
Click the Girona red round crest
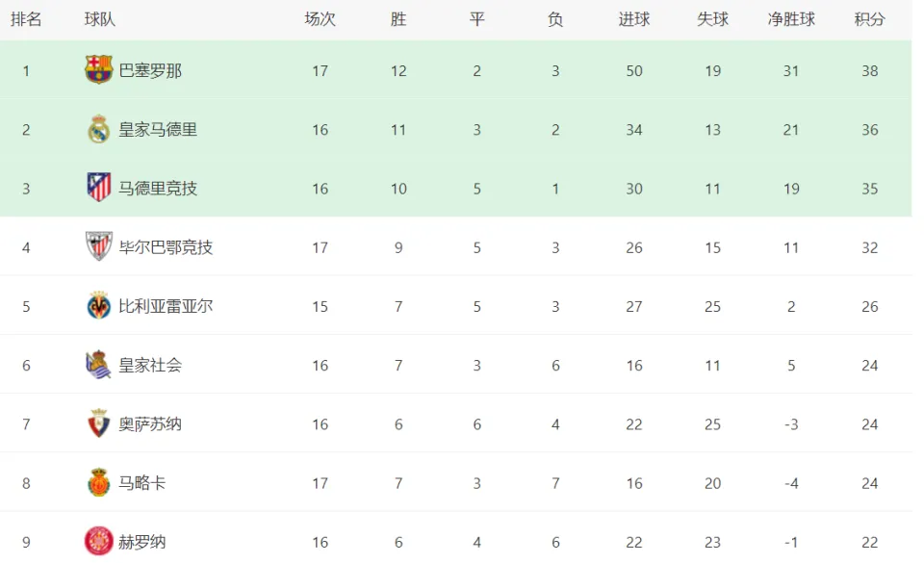point(98,541)
